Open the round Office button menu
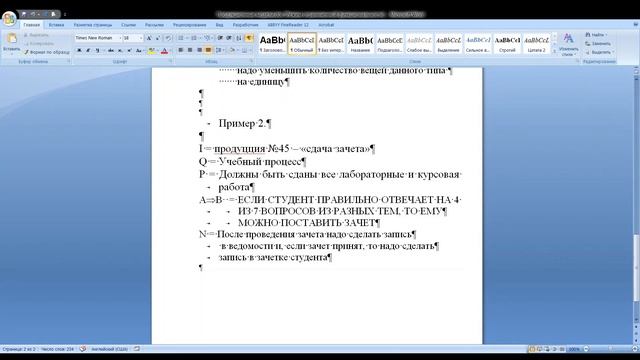The image size is (640, 360). 9,18
